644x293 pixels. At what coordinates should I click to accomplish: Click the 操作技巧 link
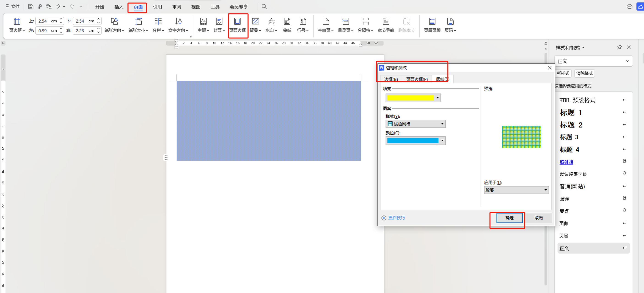[x=396, y=218]
